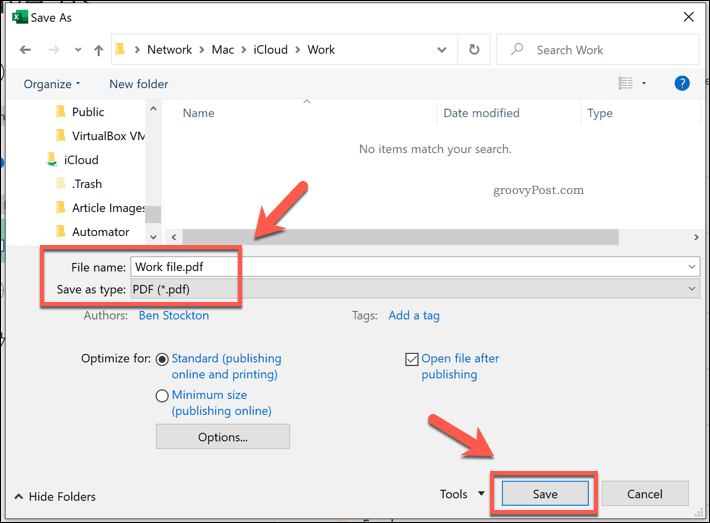The image size is (710, 523).
Task: Click the folder icon in address bar
Action: pyautogui.click(x=120, y=49)
